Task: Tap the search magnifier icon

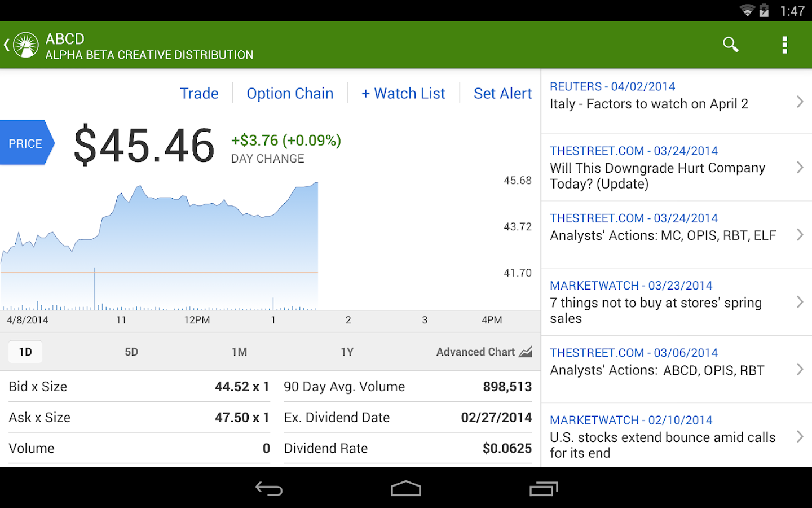Action: (730, 45)
